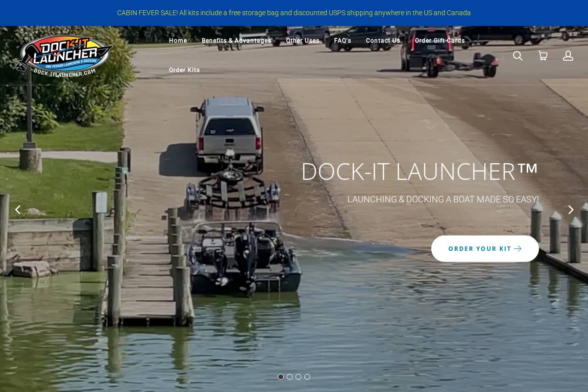
Task: Navigate to Order Kits
Action: pyautogui.click(x=184, y=70)
